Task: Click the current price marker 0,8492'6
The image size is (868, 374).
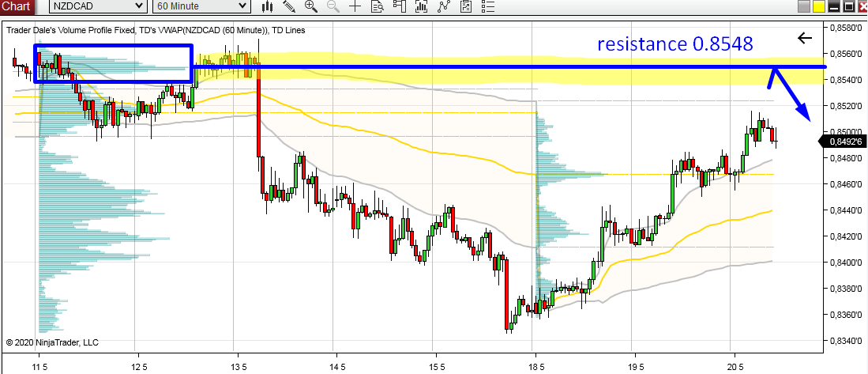Action: (x=844, y=142)
